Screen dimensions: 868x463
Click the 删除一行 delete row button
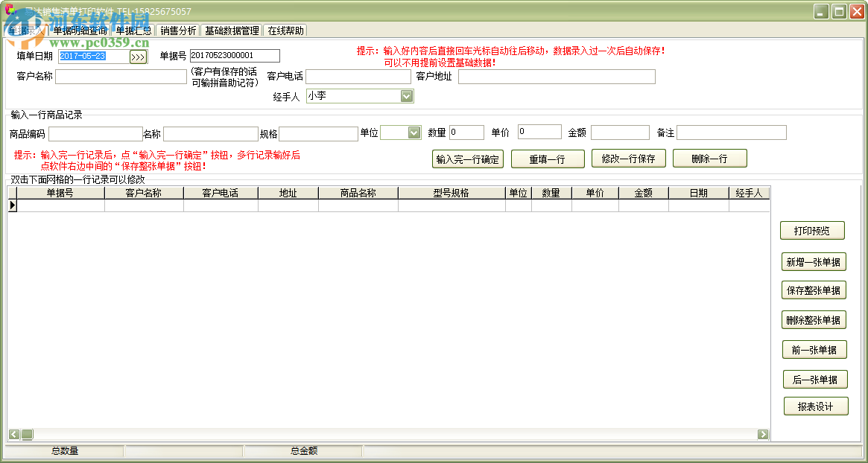tap(709, 159)
